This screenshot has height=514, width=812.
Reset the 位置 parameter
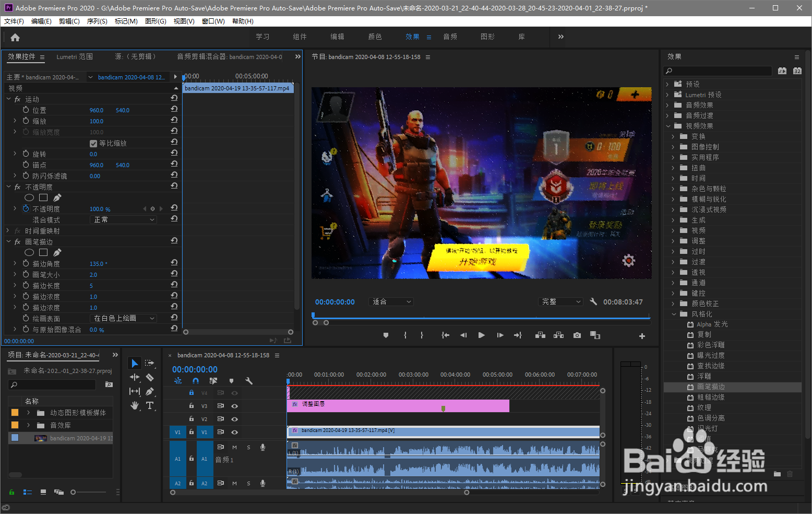pos(174,109)
